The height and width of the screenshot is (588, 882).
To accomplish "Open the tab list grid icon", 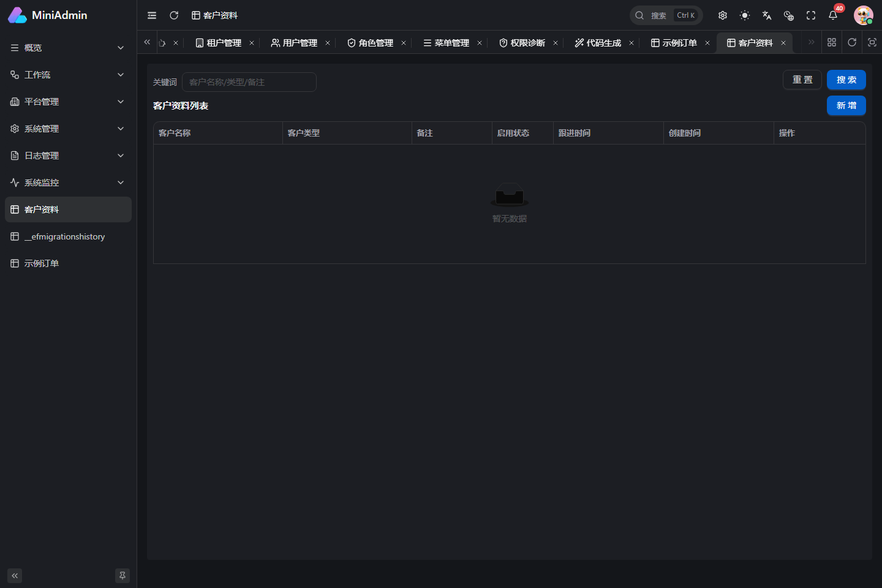I will pos(832,42).
